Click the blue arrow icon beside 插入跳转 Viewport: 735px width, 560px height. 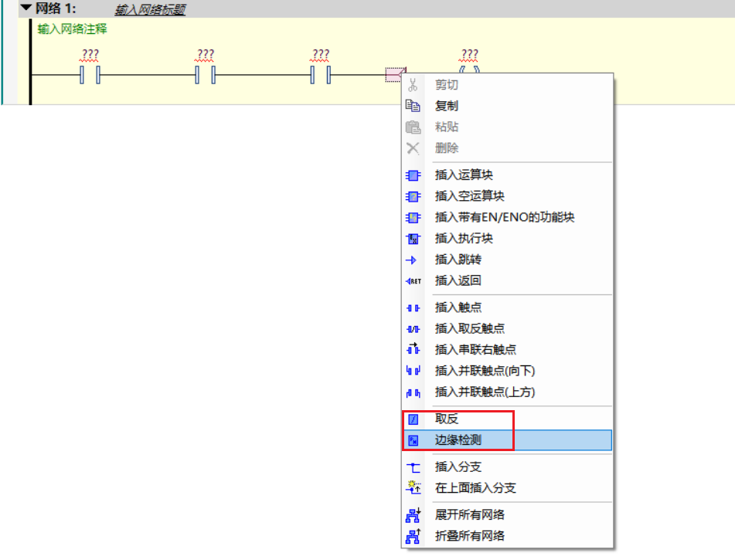413,260
